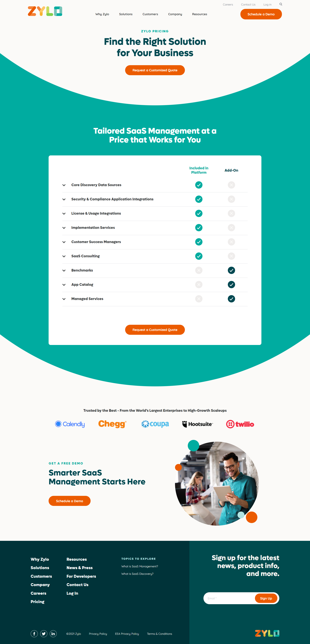
Task: Click the Calendly customer logo
Action: coord(70,424)
